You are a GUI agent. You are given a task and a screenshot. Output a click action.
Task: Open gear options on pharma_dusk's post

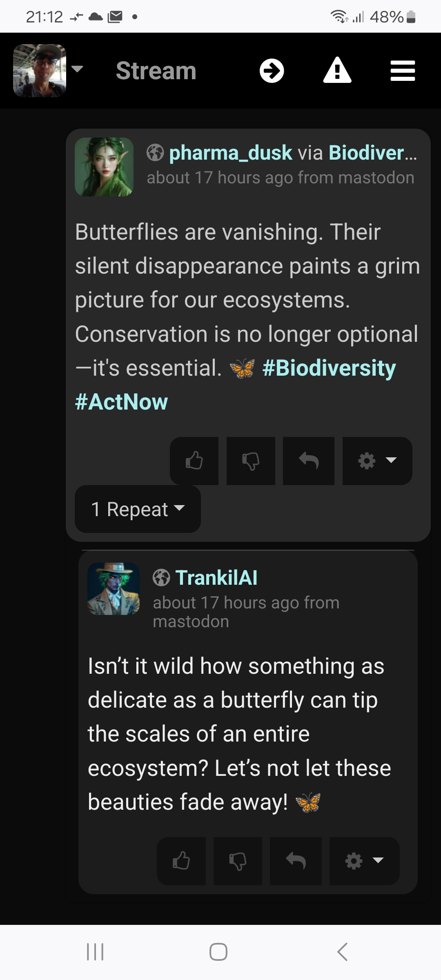[x=377, y=461]
